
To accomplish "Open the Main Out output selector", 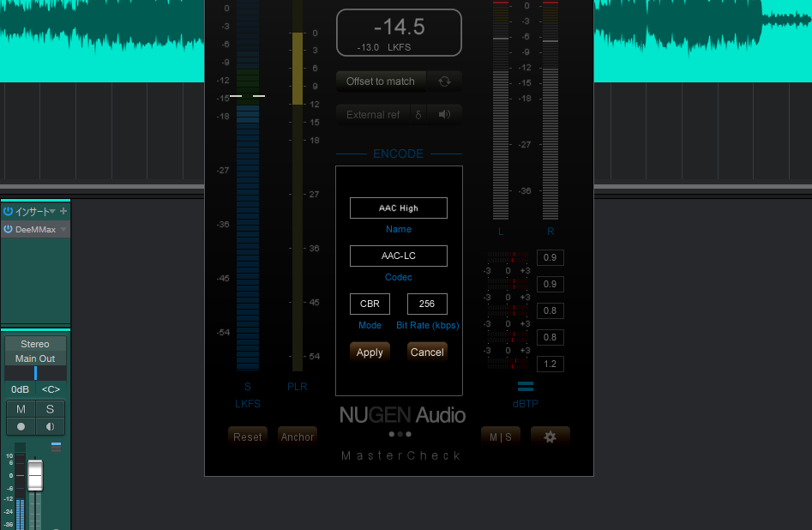I will (35, 358).
